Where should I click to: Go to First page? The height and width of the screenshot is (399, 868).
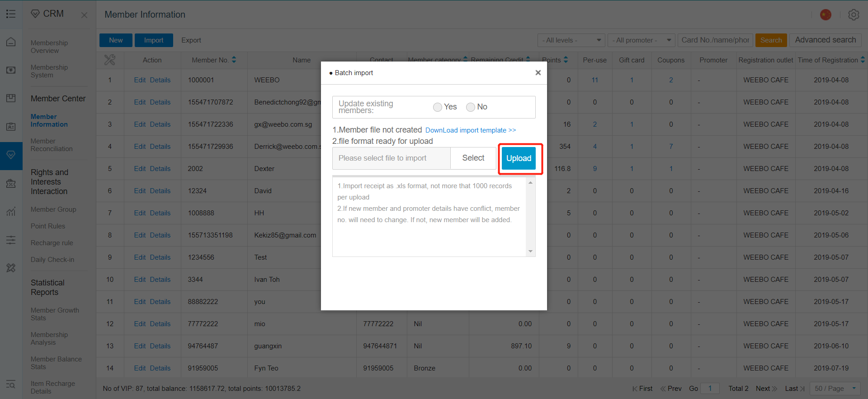[642, 389]
